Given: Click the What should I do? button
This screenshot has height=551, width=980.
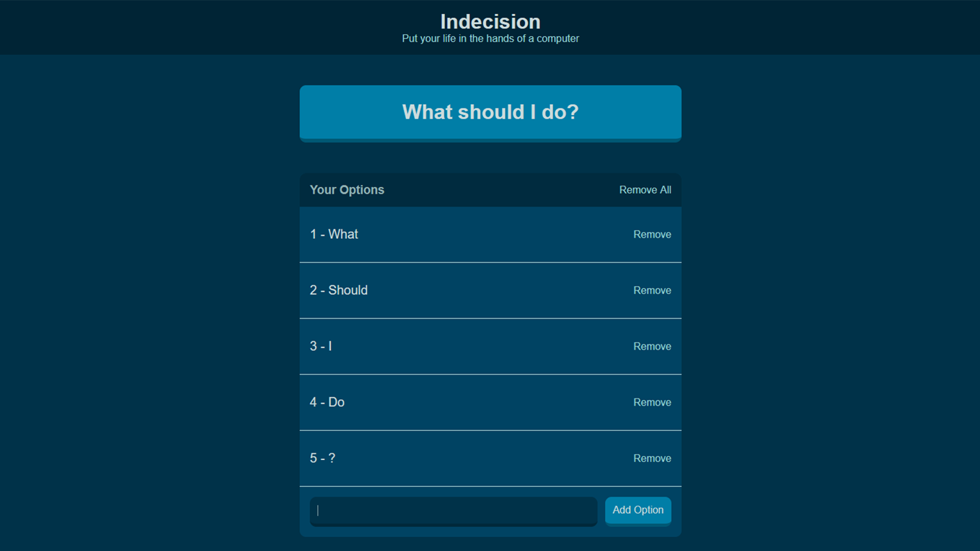Looking at the screenshot, I should pos(490,113).
